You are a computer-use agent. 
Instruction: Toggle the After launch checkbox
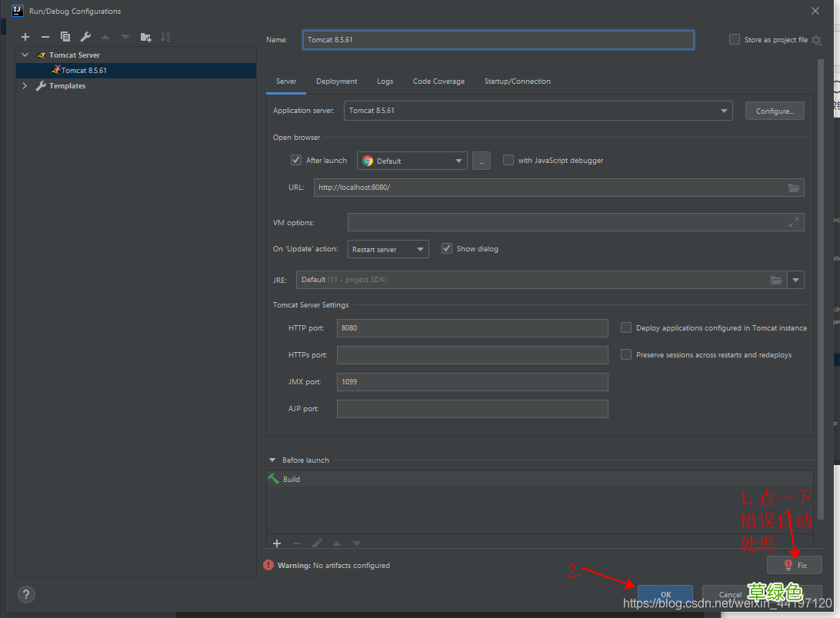pyautogui.click(x=296, y=160)
